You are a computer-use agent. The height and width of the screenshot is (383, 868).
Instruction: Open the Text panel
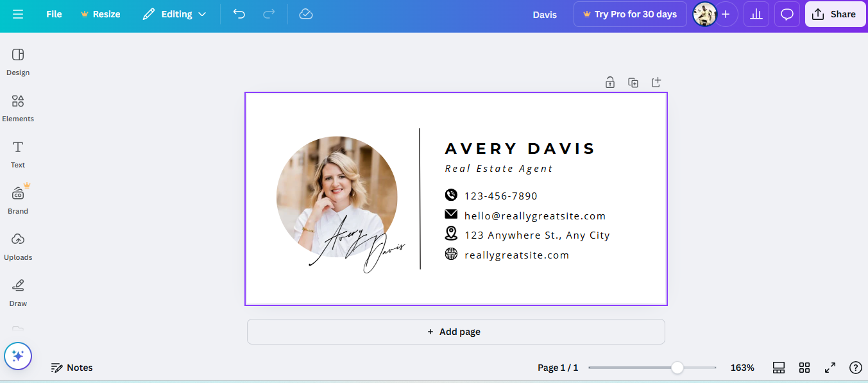click(18, 154)
